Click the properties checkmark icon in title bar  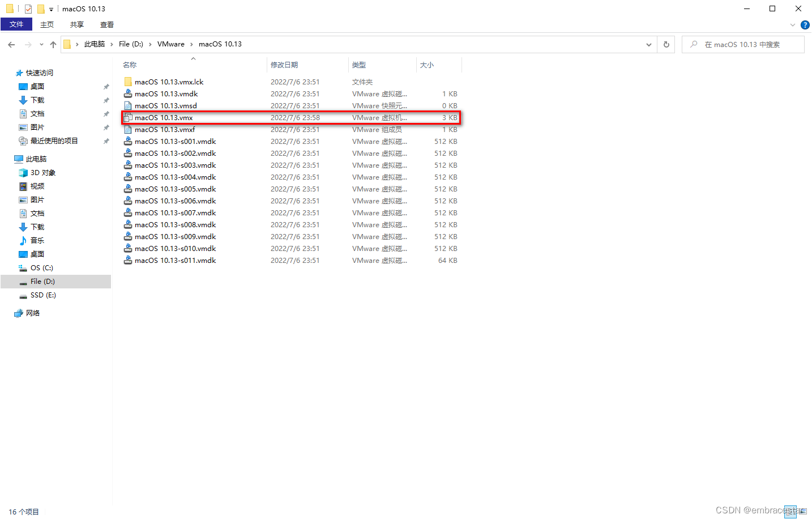click(28, 9)
